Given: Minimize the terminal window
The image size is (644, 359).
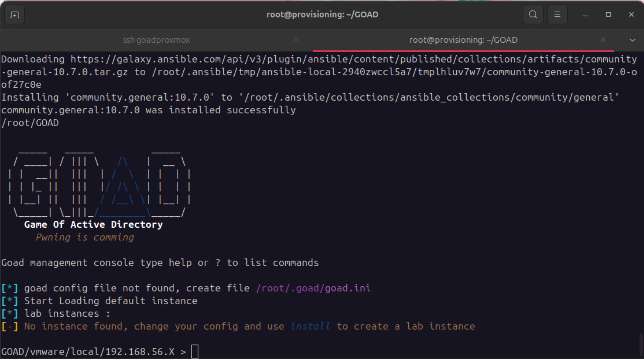Looking at the screenshot, I should (x=585, y=15).
